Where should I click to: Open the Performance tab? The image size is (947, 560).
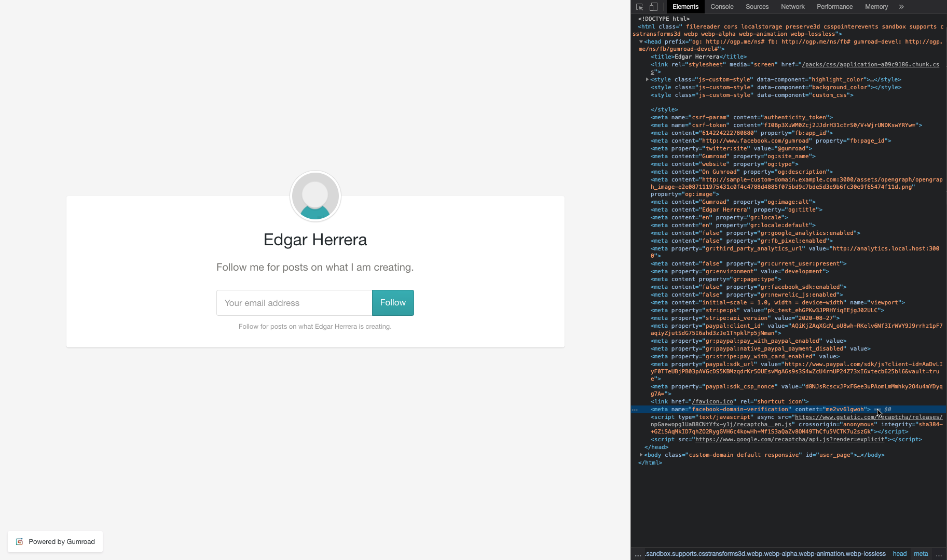834,7
